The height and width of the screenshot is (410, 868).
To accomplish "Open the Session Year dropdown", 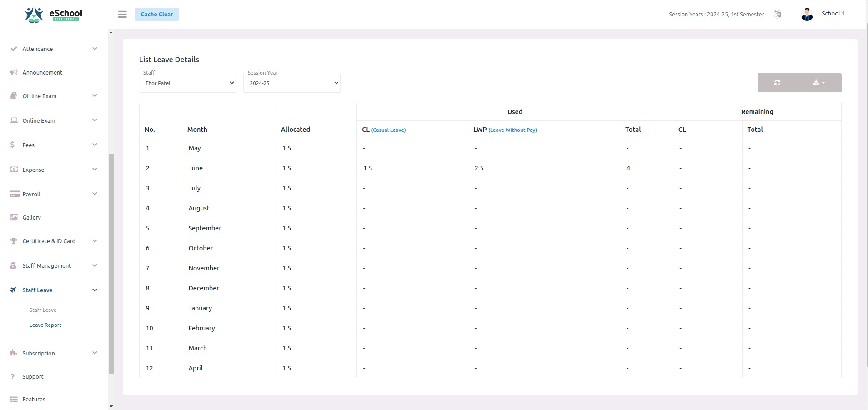I will pos(292,83).
